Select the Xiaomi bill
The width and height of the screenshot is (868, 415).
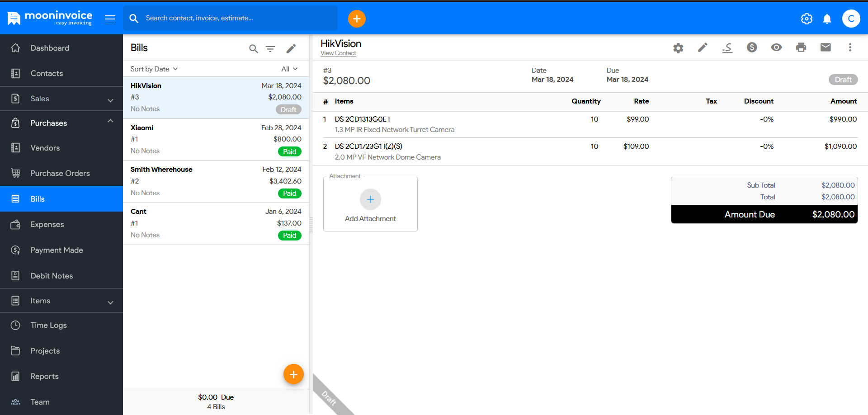coord(216,140)
